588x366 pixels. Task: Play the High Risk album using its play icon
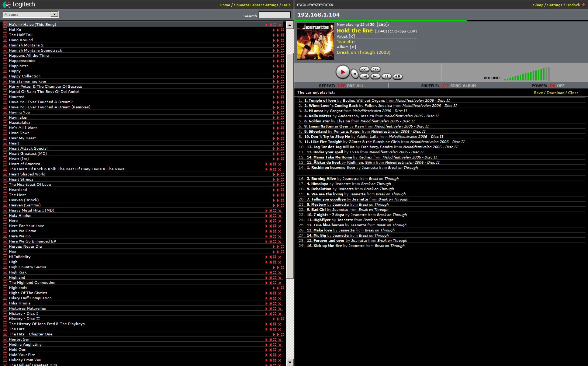point(266,272)
